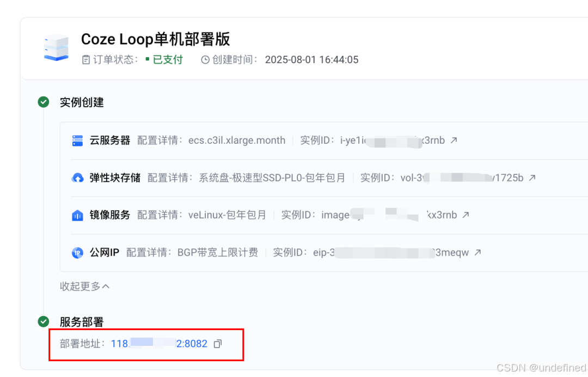
Task: Click the title Coze Loop单机部署版
Action: [155, 39]
